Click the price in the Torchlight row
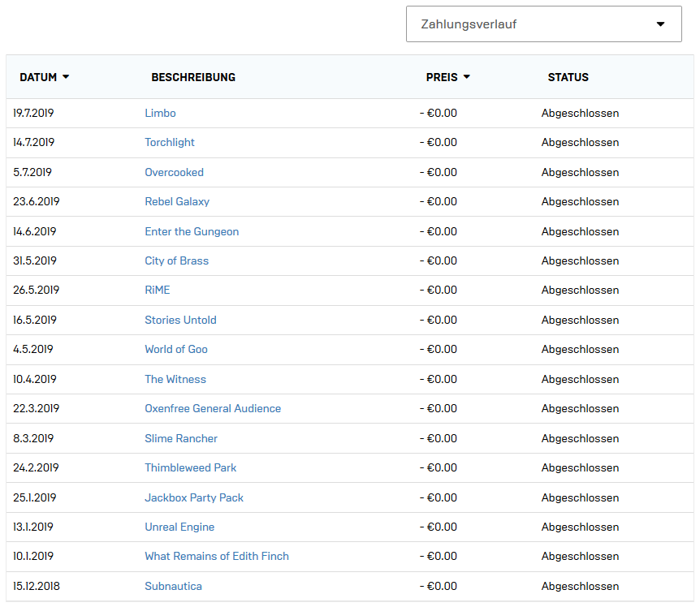 pyautogui.click(x=439, y=143)
